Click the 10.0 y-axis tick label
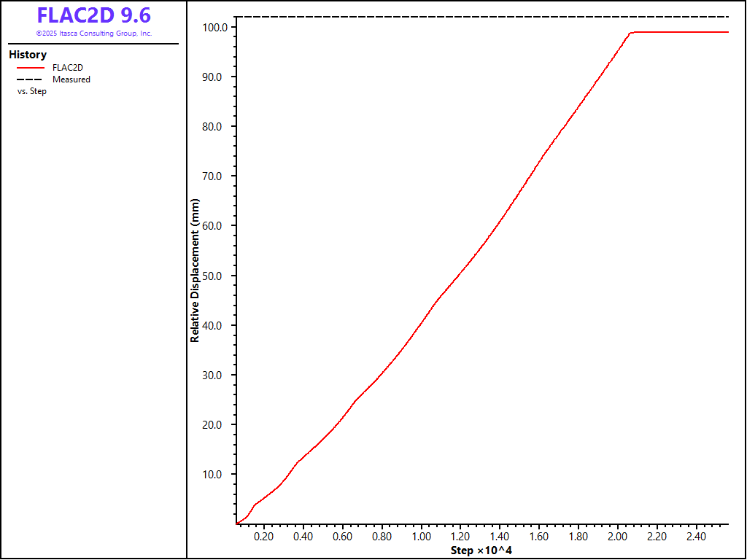Screen dimensions: 747x560 218,475
